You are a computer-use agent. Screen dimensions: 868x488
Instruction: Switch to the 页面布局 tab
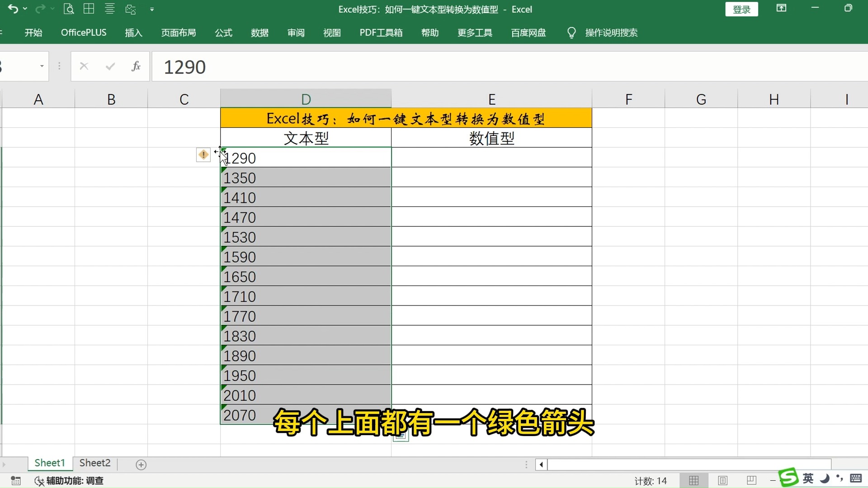(x=179, y=33)
